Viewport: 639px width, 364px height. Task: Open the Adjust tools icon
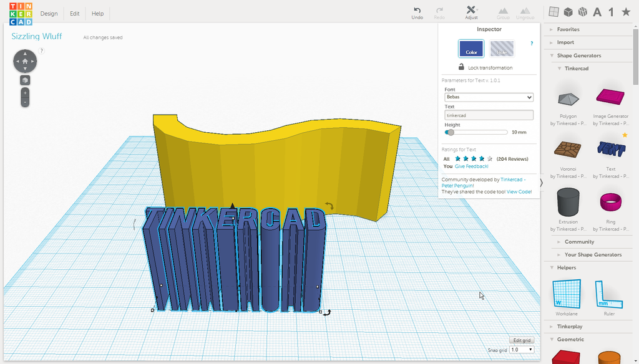coord(471,10)
